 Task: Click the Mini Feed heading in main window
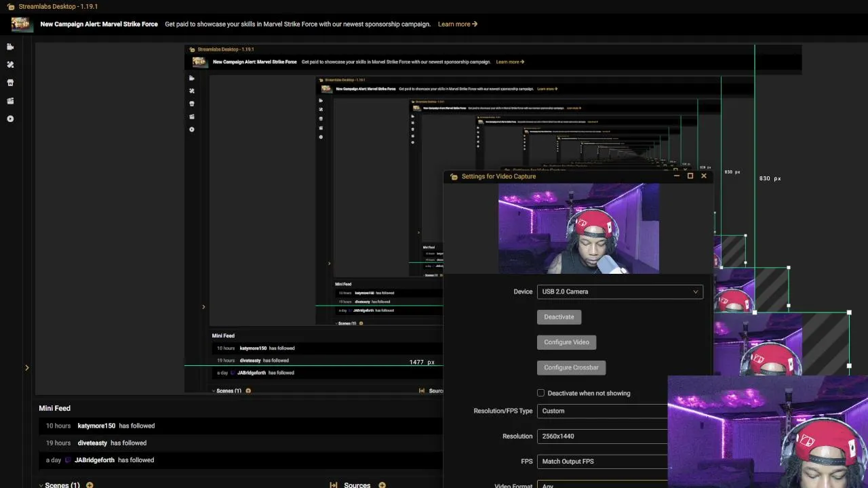54,409
